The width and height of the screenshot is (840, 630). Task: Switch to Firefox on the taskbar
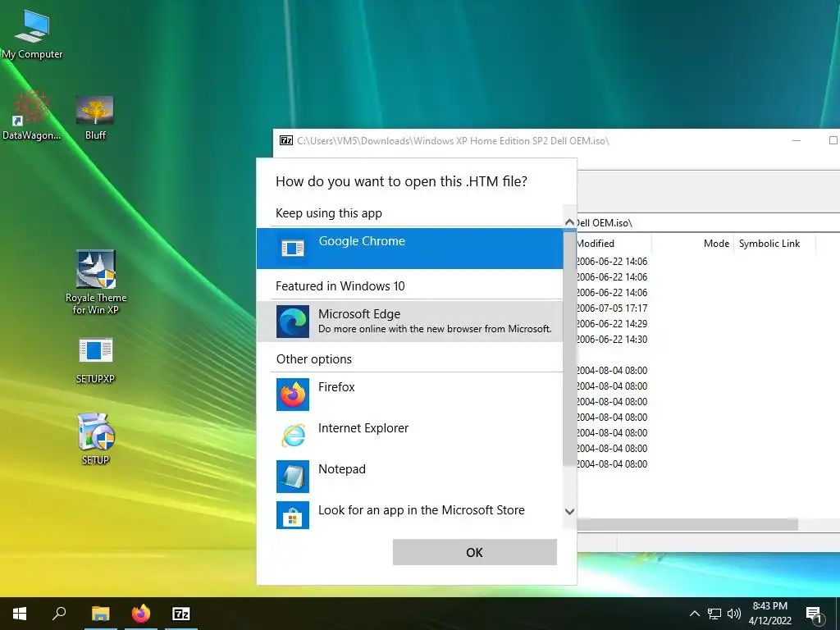tap(141, 614)
